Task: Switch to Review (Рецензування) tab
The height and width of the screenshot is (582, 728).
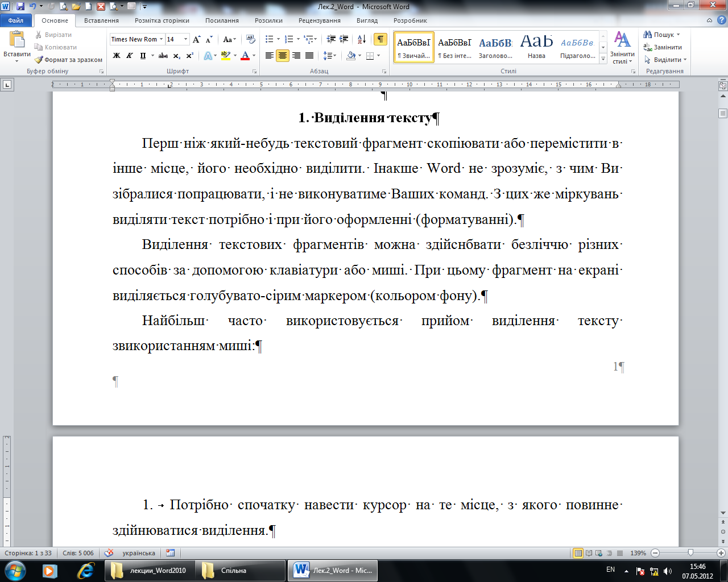Action: click(320, 20)
